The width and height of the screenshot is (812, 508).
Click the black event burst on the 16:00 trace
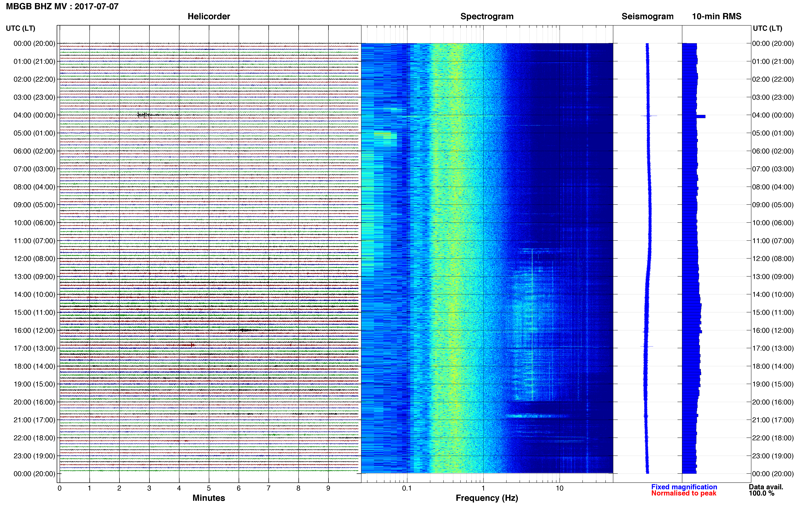244,330
